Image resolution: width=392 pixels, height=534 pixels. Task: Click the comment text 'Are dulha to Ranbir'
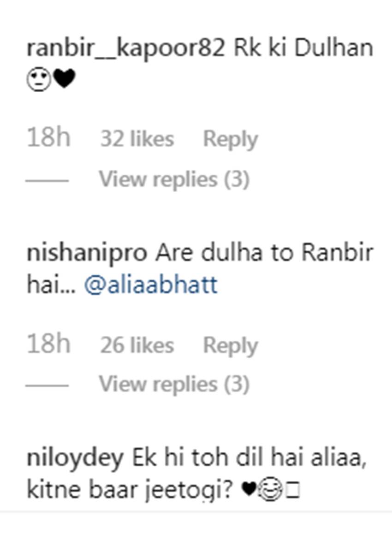click(265, 253)
